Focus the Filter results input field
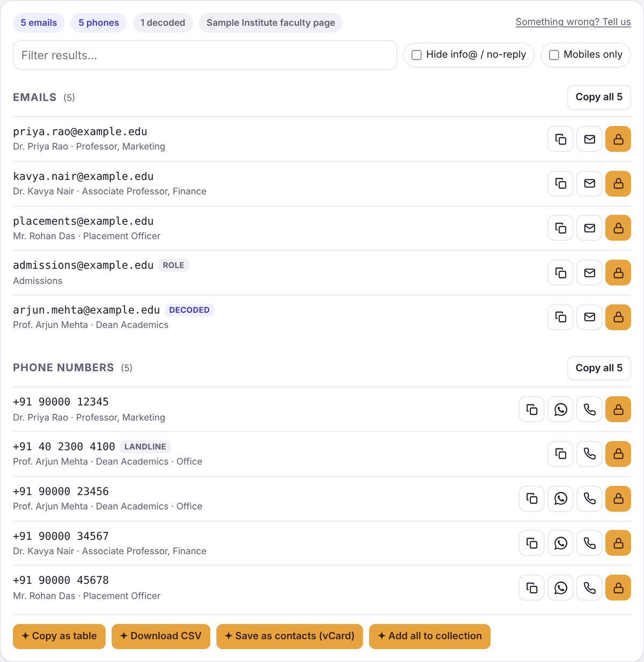 tap(205, 55)
